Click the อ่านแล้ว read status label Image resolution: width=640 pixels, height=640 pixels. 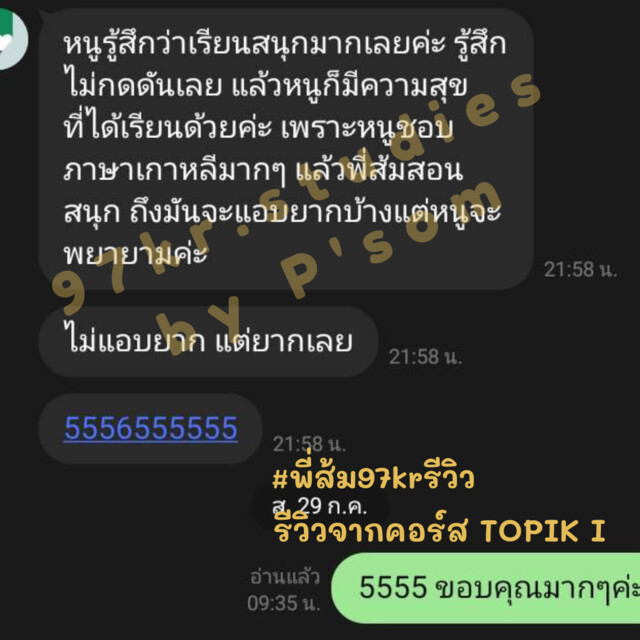284,577
